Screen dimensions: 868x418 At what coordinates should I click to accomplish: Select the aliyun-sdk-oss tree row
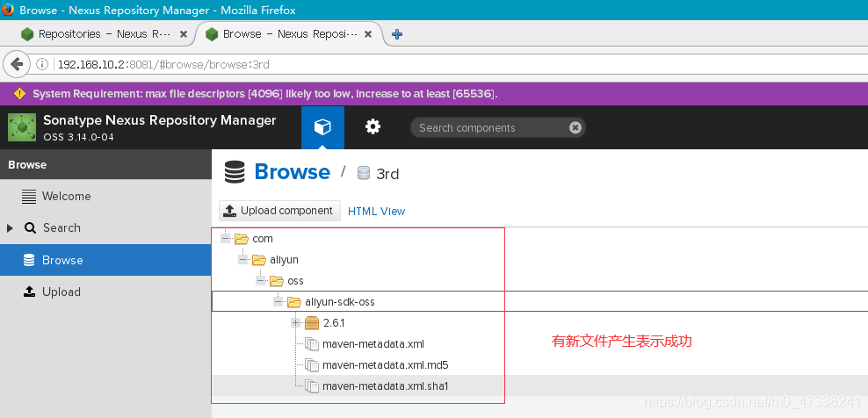[539, 302]
